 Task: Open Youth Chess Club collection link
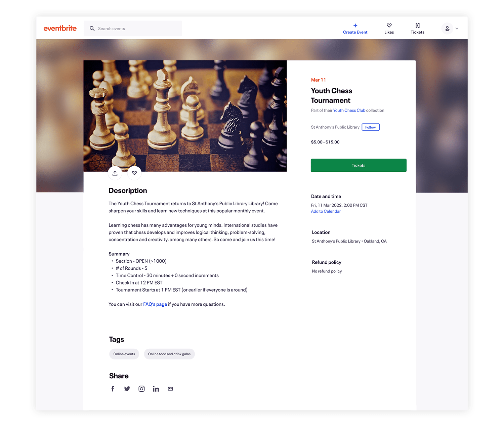tap(349, 110)
